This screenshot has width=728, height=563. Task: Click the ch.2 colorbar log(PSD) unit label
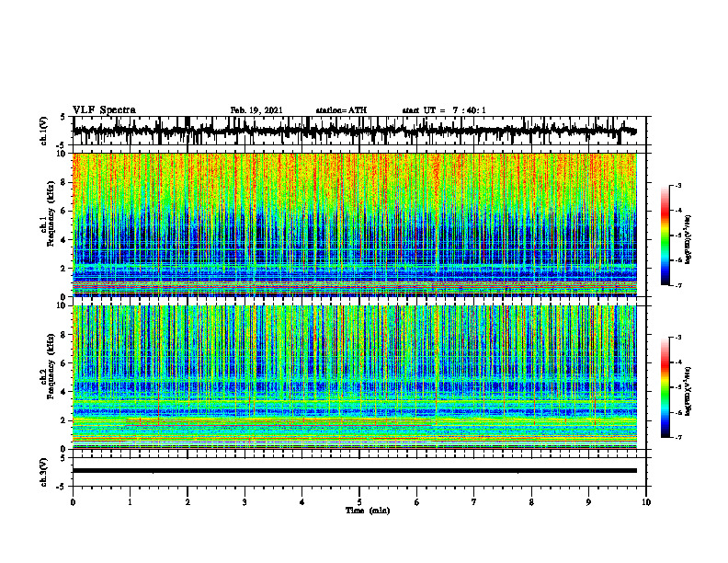688,390
